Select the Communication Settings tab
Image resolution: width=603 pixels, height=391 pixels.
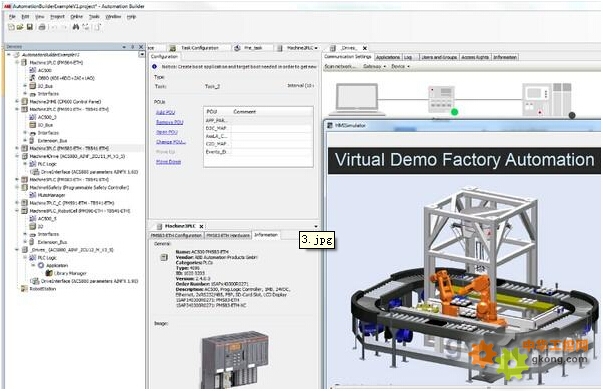(348, 57)
